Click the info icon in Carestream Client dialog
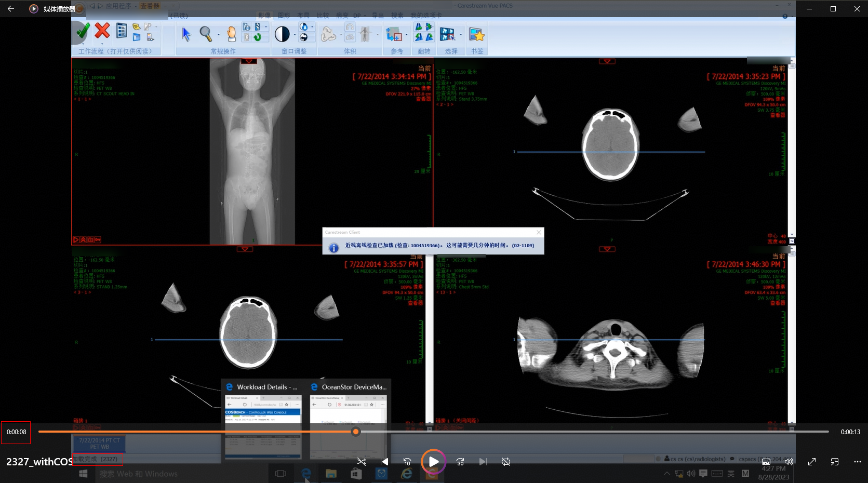 334,248
